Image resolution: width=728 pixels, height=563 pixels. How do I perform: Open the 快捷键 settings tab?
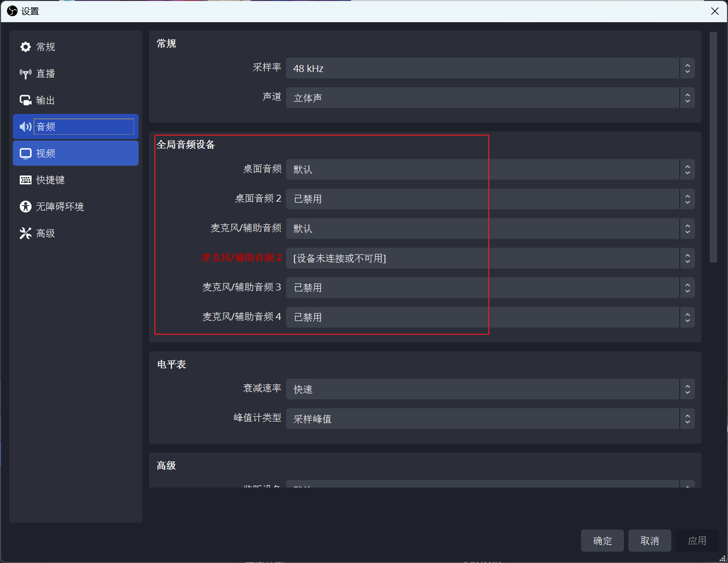(75, 180)
